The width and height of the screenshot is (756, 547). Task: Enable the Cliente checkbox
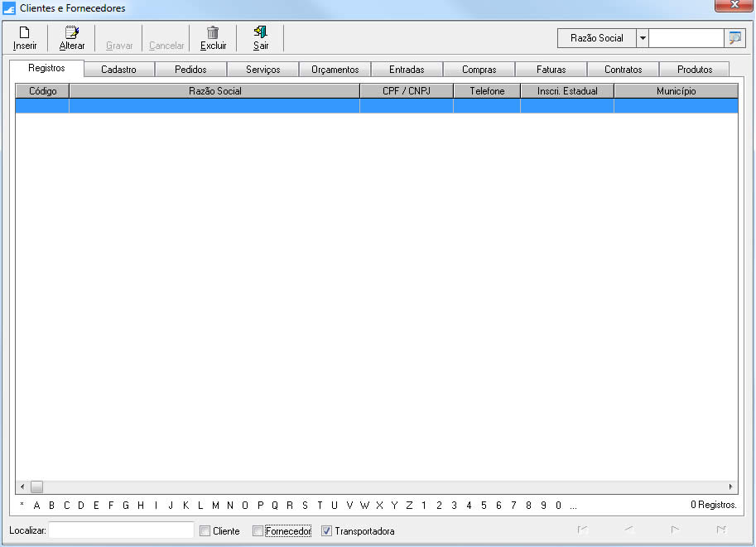pyautogui.click(x=205, y=531)
